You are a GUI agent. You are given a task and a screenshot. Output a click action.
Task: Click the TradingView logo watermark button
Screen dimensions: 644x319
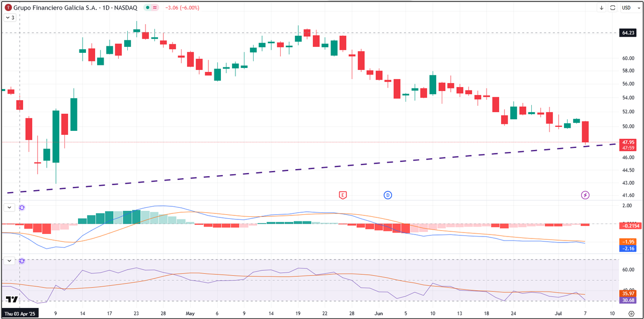(x=11, y=300)
